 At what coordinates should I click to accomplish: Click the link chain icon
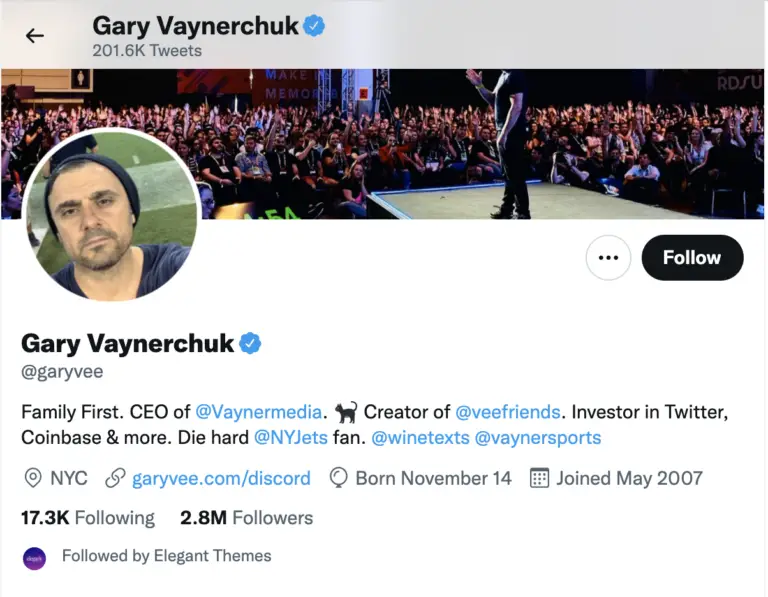pyautogui.click(x=116, y=478)
